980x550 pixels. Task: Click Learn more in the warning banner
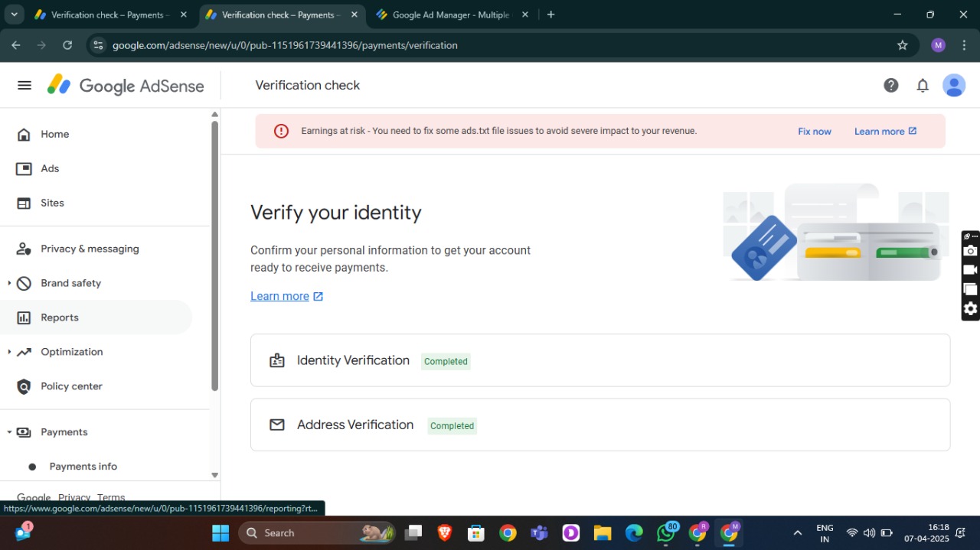tap(886, 132)
